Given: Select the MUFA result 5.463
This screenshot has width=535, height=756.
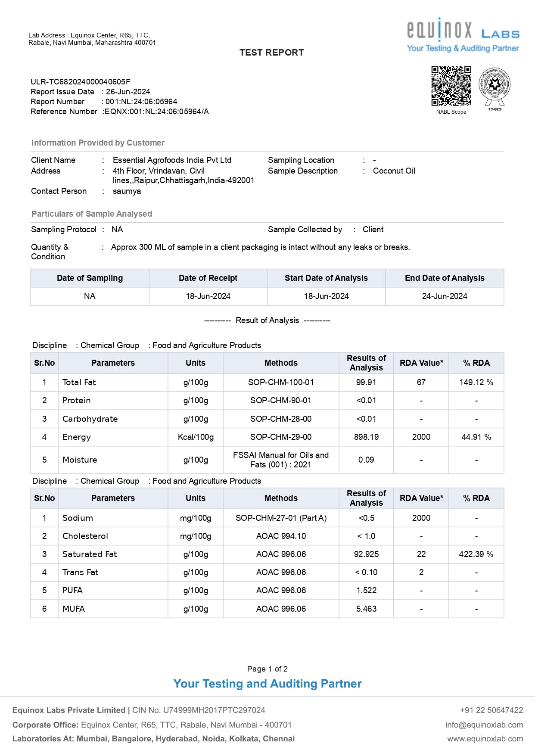Looking at the screenshot, I should point(366,609).
